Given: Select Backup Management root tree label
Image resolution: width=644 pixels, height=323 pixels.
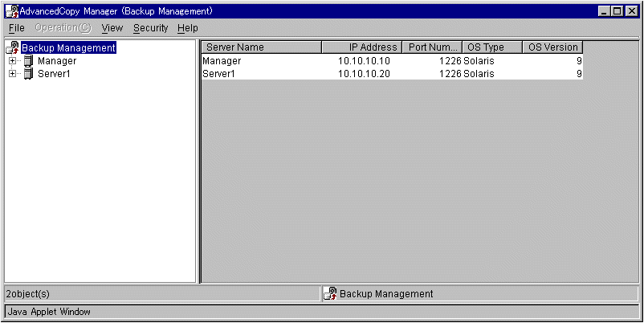Looking at the screenshot, I should pos(68,47).
